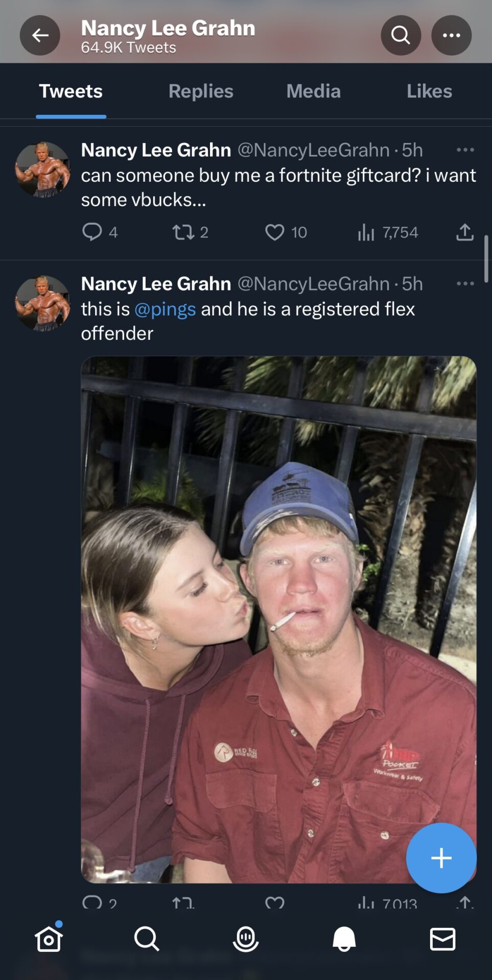Follow the @pings mention link

click(165, 309)
